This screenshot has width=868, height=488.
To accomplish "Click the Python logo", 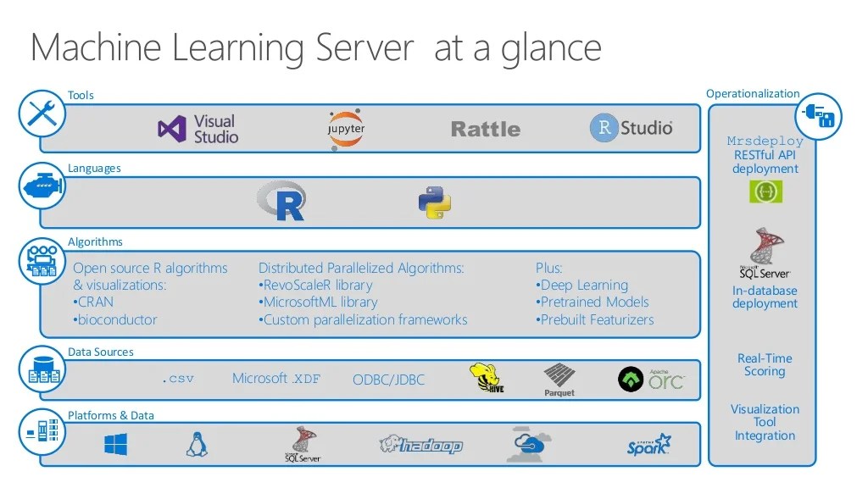I will [x=434, y=201].
